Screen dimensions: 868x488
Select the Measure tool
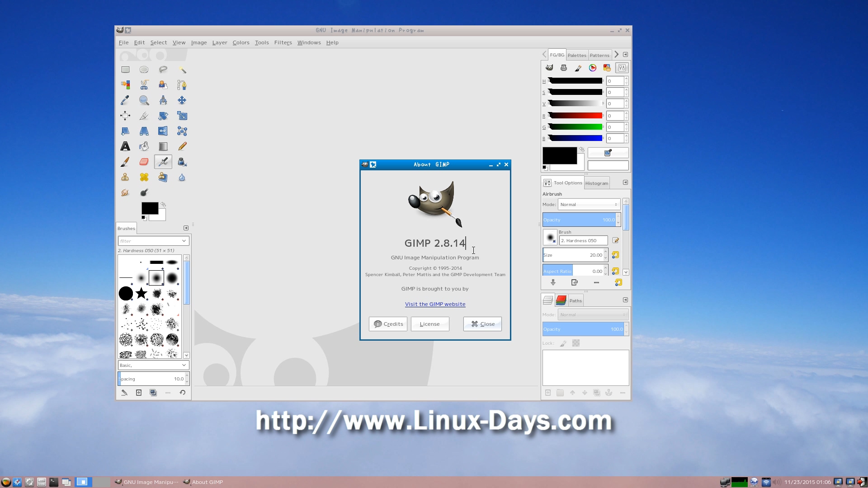[163, 100]
